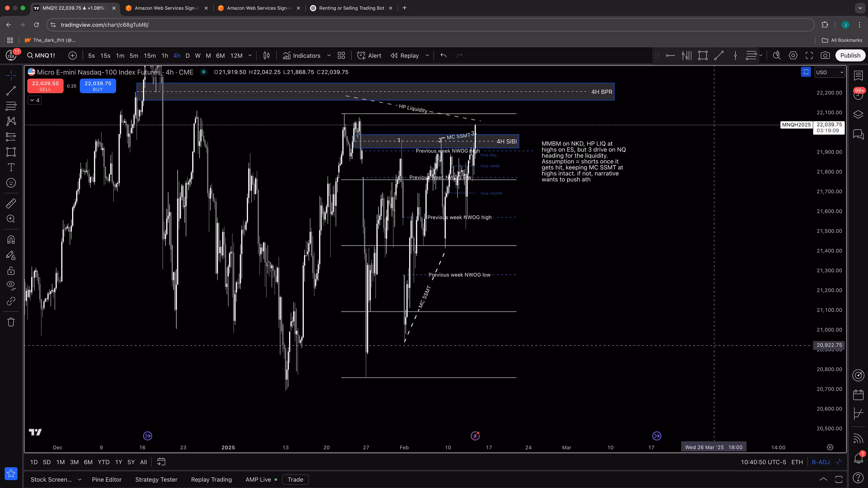Activate magnet mode icon
The height and width of the screenshot is (488, 868).
(11, 240)
